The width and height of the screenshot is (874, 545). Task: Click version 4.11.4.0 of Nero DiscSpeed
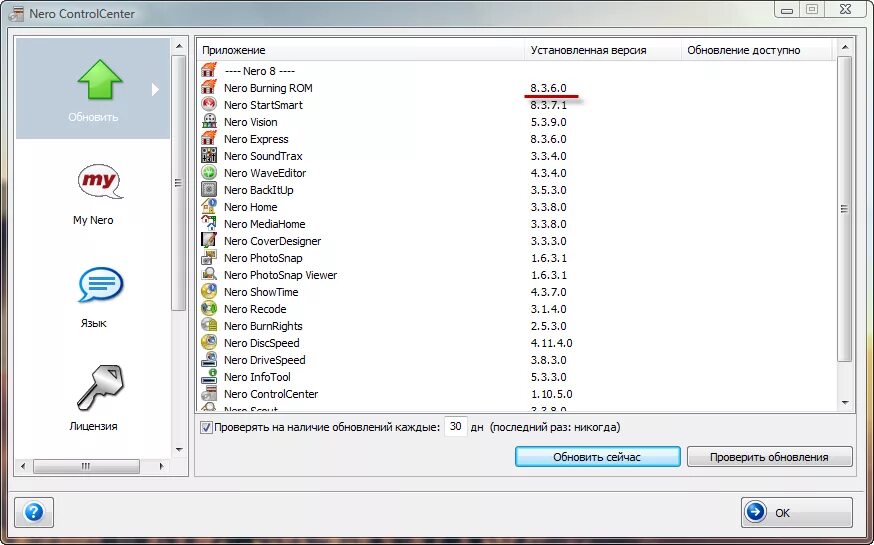point(551,343)
